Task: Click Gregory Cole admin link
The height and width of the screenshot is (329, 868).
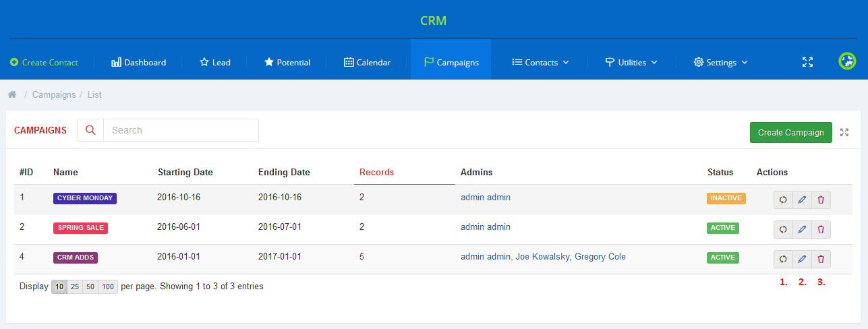Action: (x=600, y=257)
